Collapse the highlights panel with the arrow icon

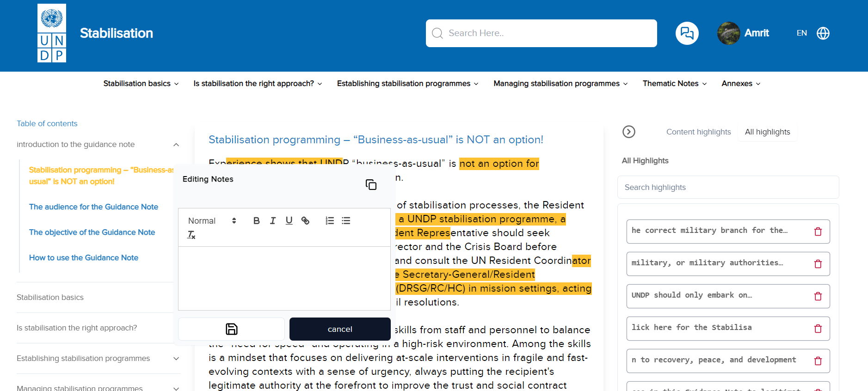629,132
